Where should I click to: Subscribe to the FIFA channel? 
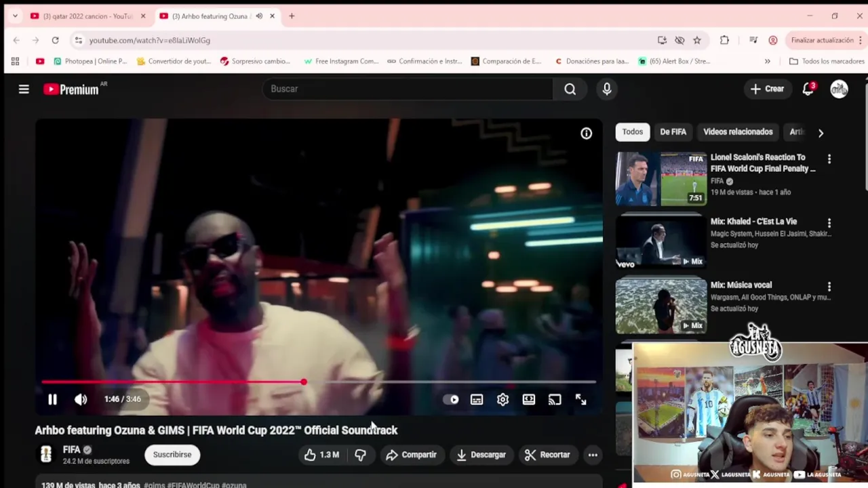point(172,455)
